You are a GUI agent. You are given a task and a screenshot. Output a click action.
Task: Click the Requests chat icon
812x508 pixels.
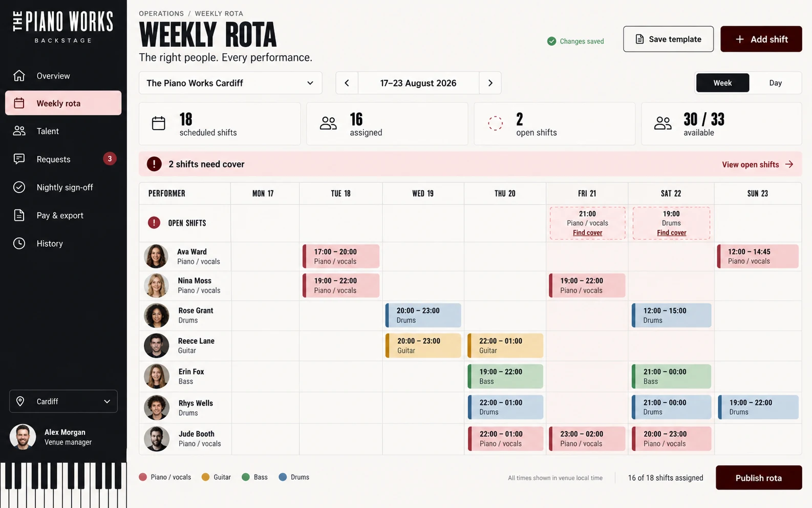[x=19, y=159]
